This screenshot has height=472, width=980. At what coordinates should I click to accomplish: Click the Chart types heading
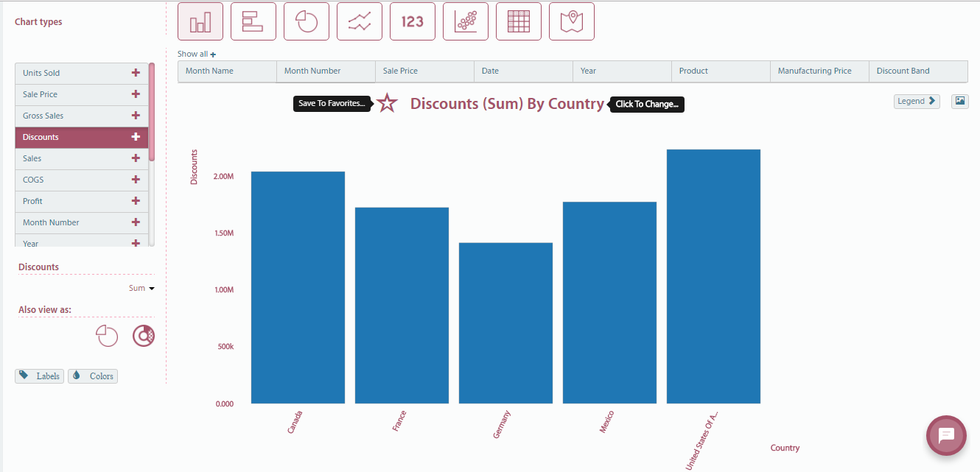(38, 22)
